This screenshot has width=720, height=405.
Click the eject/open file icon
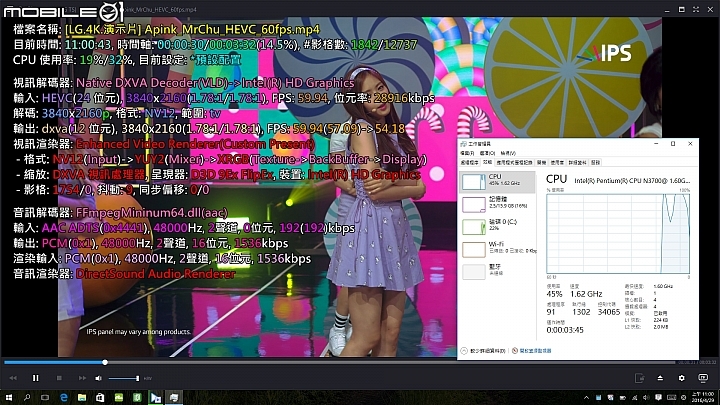click(x=660, y=378)
